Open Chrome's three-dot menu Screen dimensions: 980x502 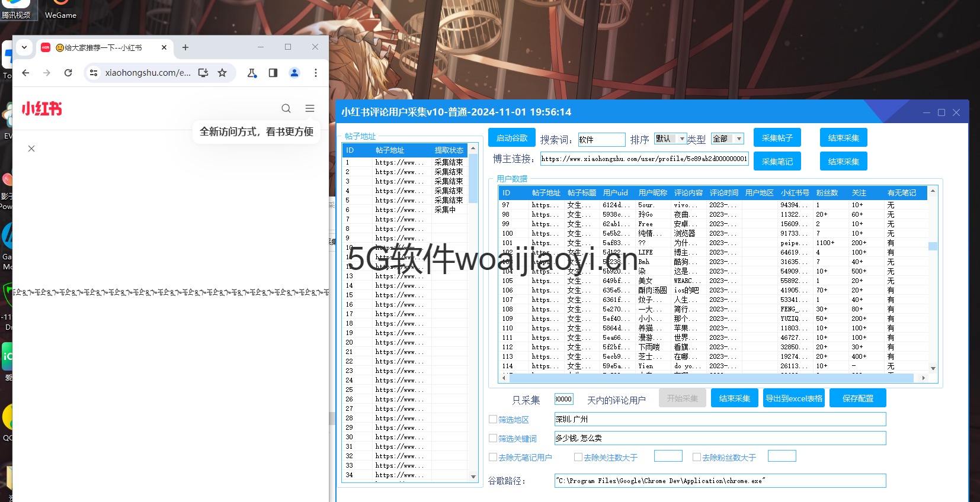click(x=316, y=73)
